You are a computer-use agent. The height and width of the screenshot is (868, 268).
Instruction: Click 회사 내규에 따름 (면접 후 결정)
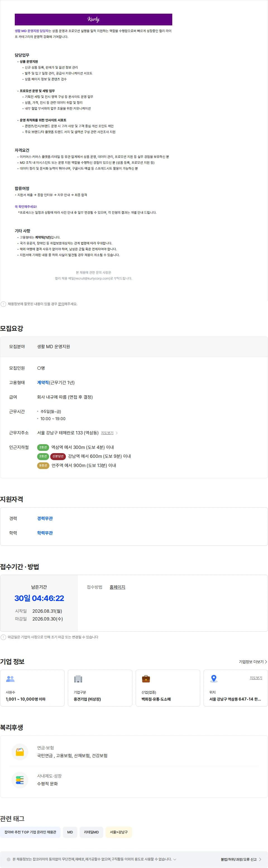coord(65,397)
